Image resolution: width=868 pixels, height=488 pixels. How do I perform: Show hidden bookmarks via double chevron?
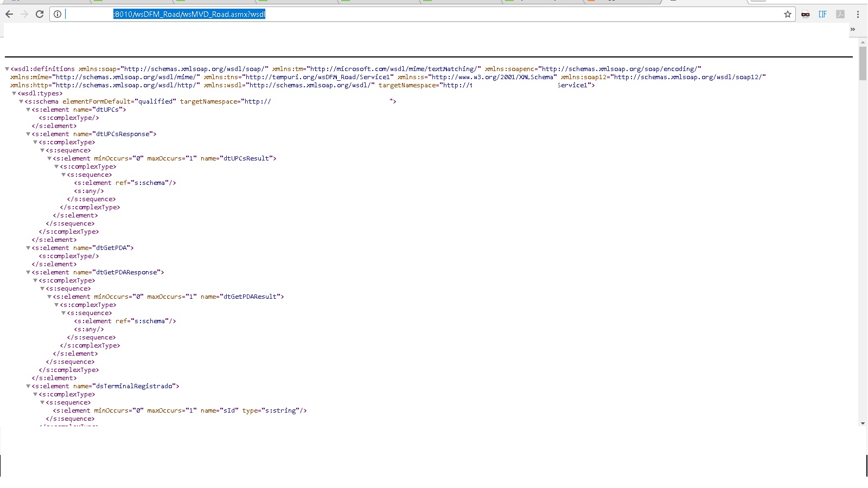tap(853, 29)
